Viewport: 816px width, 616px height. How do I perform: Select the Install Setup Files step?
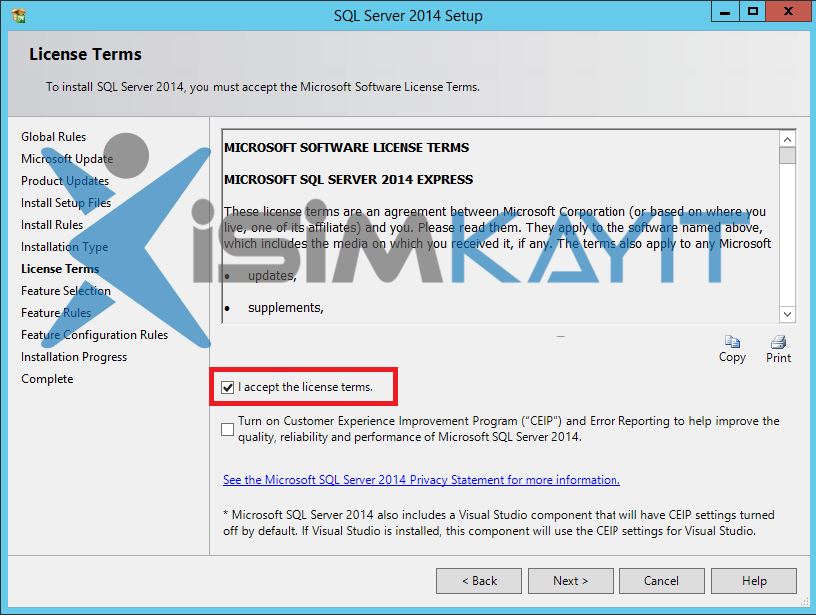[66, 203]
